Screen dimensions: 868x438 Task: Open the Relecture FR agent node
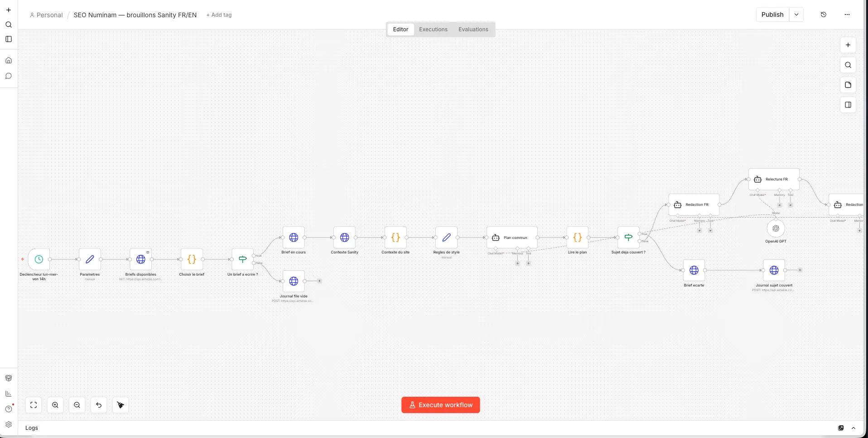pyautogui.click(x=774, y=179)
